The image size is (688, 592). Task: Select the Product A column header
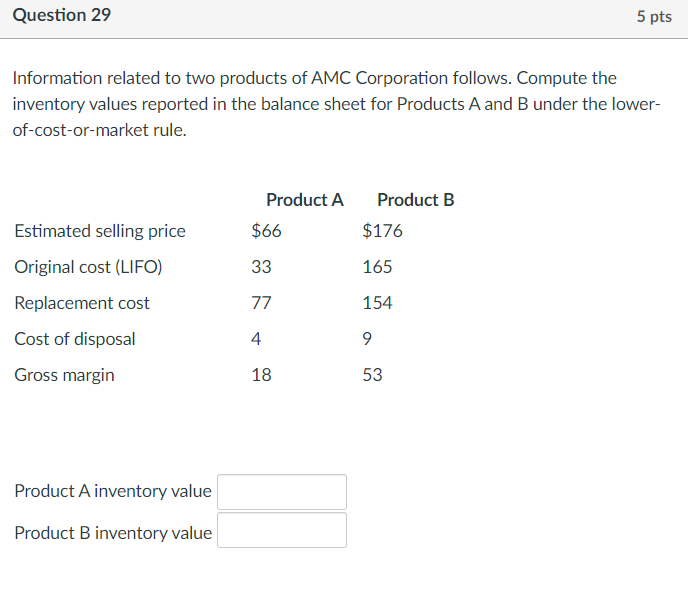[305, 200]
